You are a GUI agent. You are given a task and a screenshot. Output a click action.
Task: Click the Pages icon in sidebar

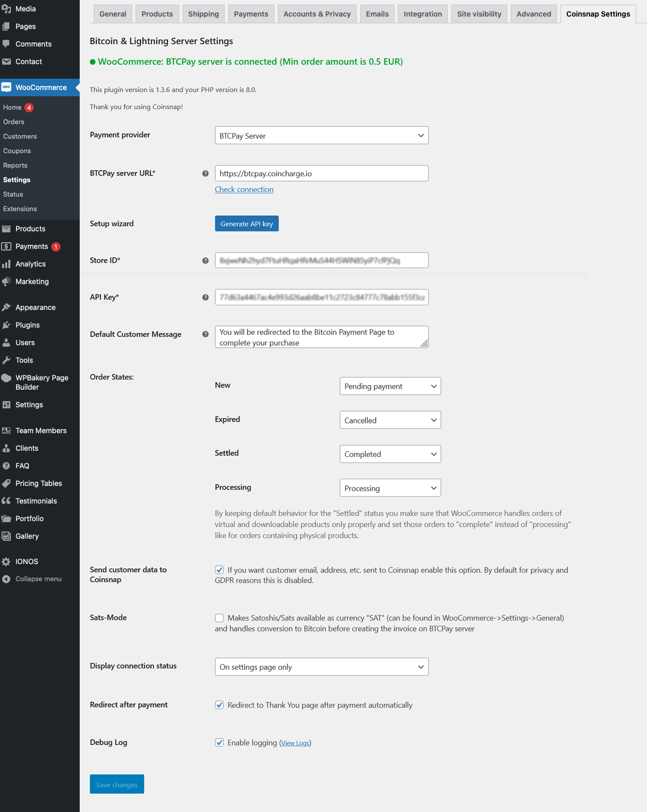click(x=6, y=26)
